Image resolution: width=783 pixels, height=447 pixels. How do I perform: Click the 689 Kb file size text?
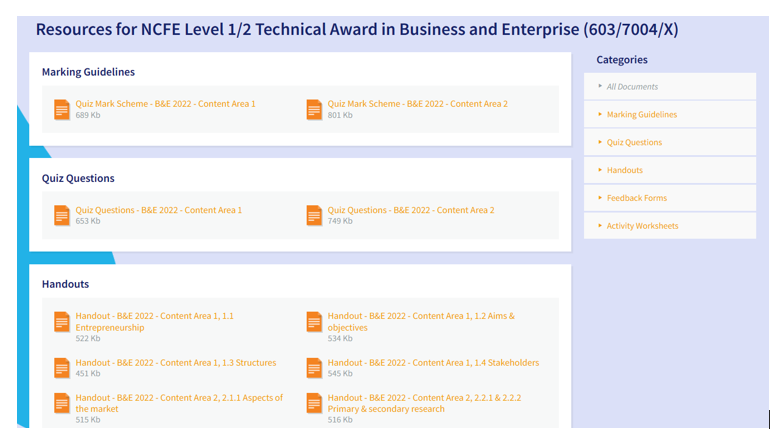88,115
